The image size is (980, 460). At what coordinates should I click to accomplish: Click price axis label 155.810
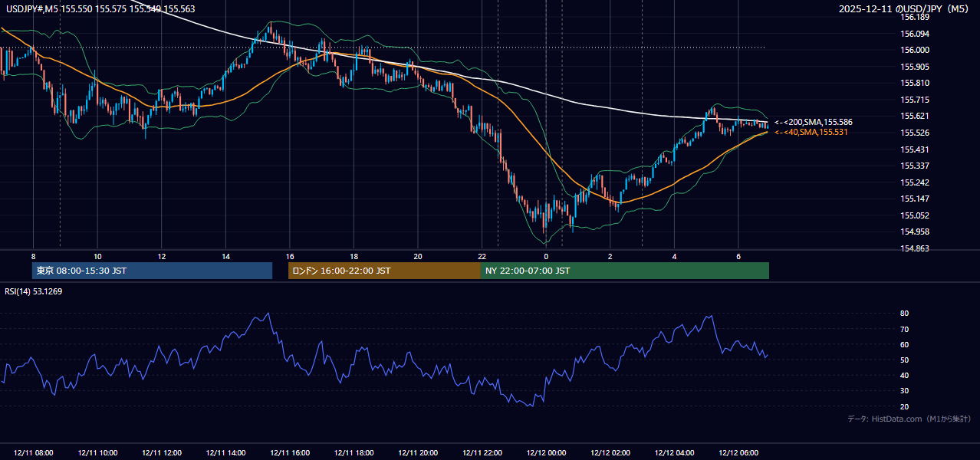(x=915, y=83)
